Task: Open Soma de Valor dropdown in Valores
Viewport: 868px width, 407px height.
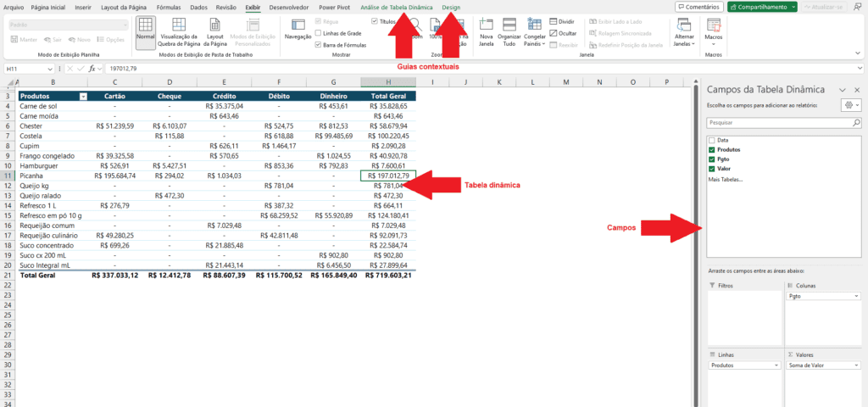Action: click(x=857, y=365)
